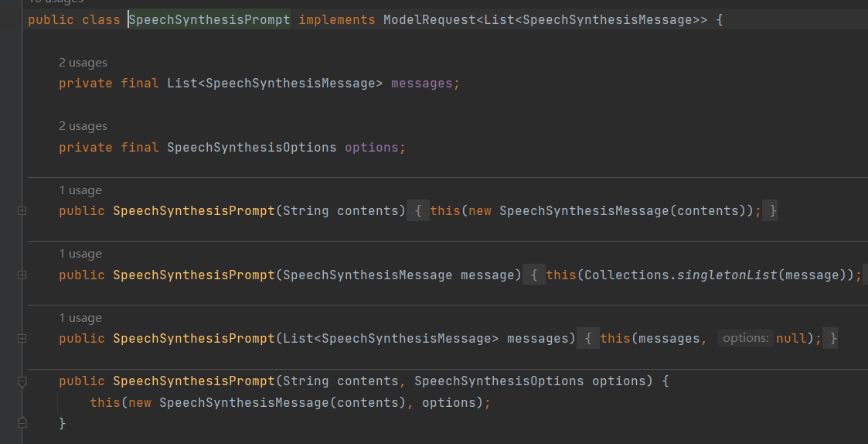
Task: Expand folded constructor taking String contents only
Action: 22,211
